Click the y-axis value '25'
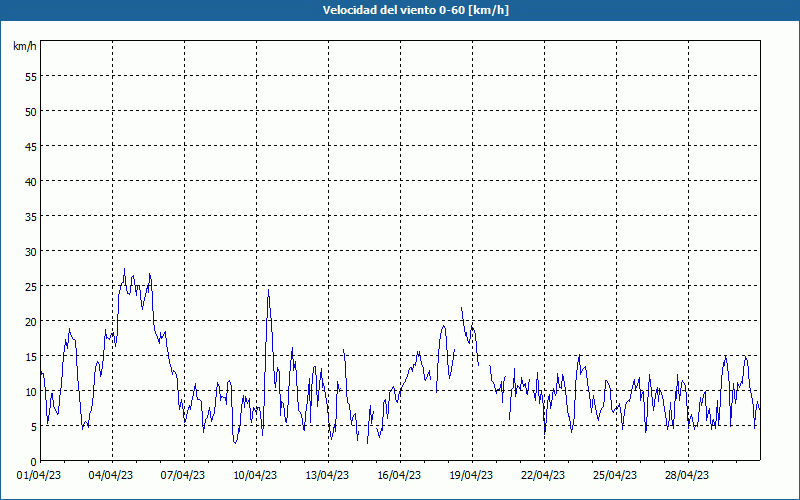Image resolution: width=800 pixels, height=500 pixels. pyautogui.click(x=31, y=286)
